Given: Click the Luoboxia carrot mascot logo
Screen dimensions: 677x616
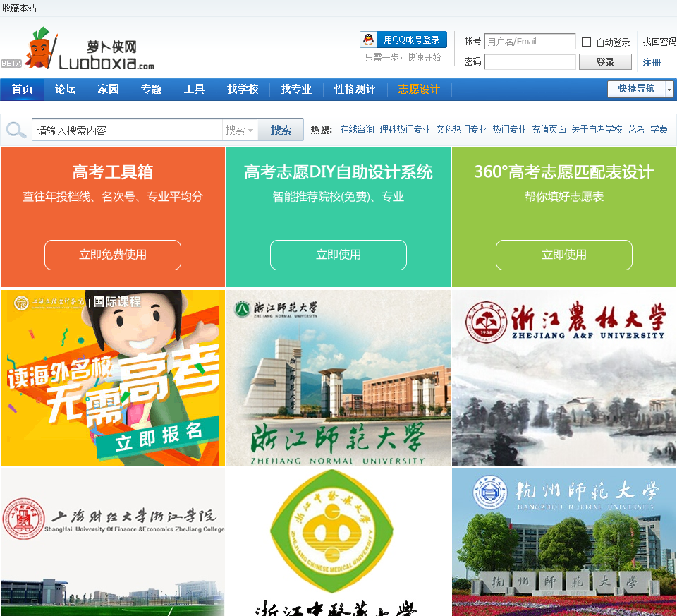Looking at the screenshot, I should [x=42, y=49].
